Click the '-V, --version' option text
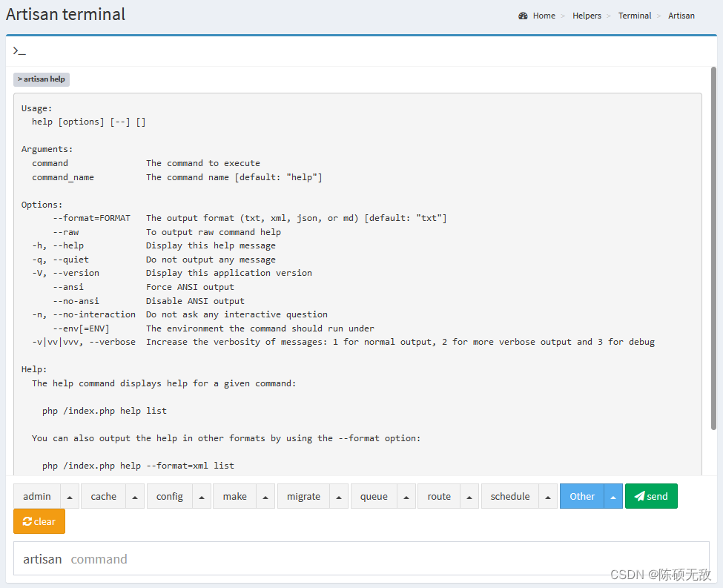723x588 pixels. (x=65, y=273)
